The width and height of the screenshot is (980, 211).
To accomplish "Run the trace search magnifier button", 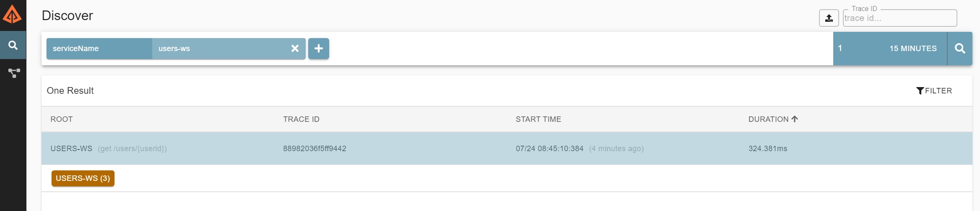I will (x=959, y=49).
